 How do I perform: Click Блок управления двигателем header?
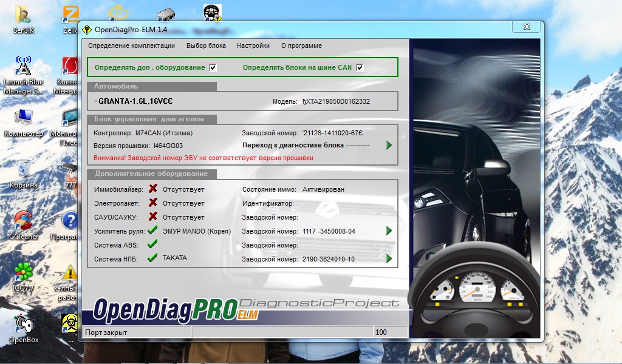coord(152,119)
